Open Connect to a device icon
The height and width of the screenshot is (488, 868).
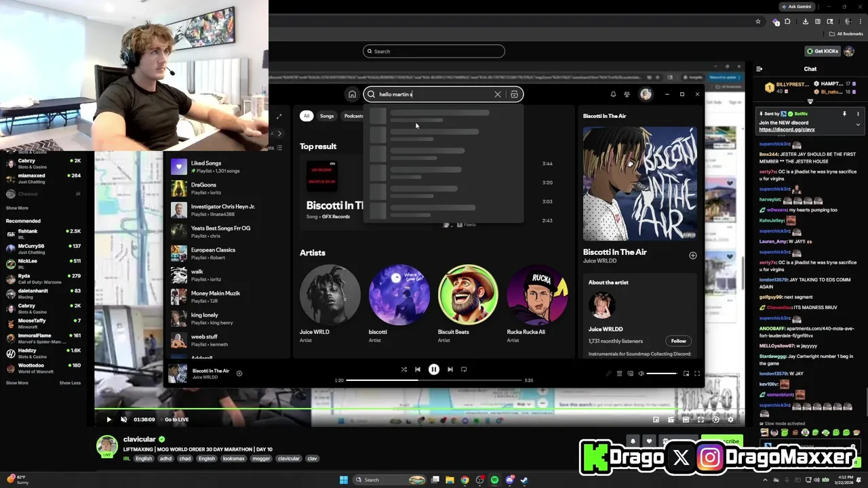630,373
